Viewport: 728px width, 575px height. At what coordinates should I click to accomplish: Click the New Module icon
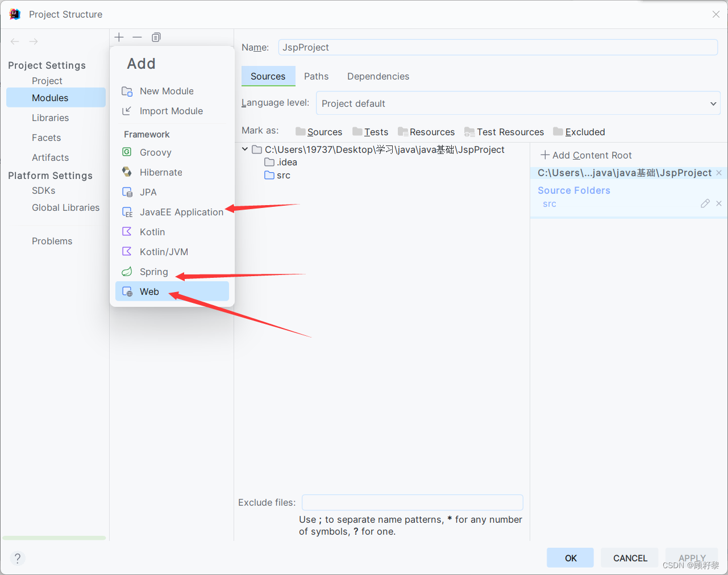[127, 91]
